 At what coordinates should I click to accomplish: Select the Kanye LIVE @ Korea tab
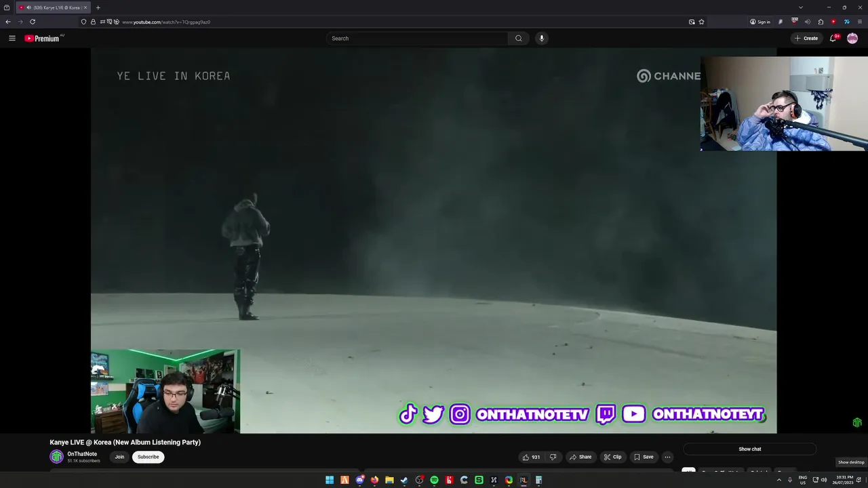[x=53, y=7]
